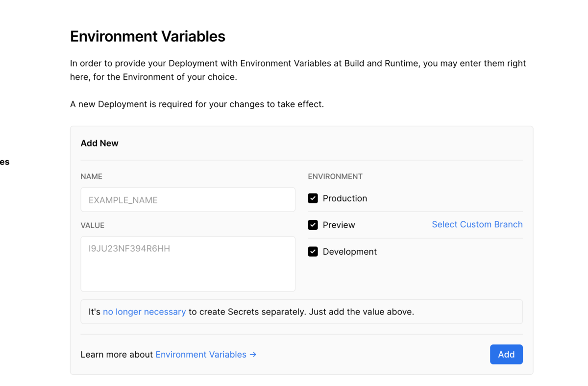Click the Preview label text
The width and height of the screenshot is (588, 386).
point(339,225)
